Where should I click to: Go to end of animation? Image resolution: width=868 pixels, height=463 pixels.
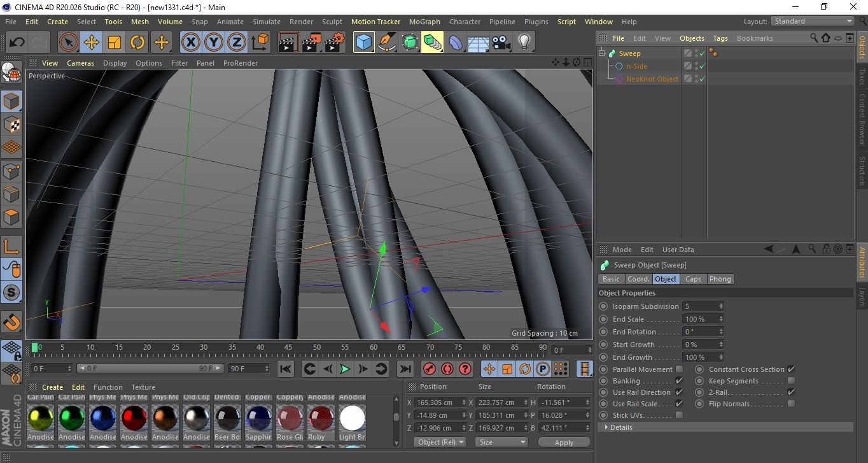click(405, 369)
